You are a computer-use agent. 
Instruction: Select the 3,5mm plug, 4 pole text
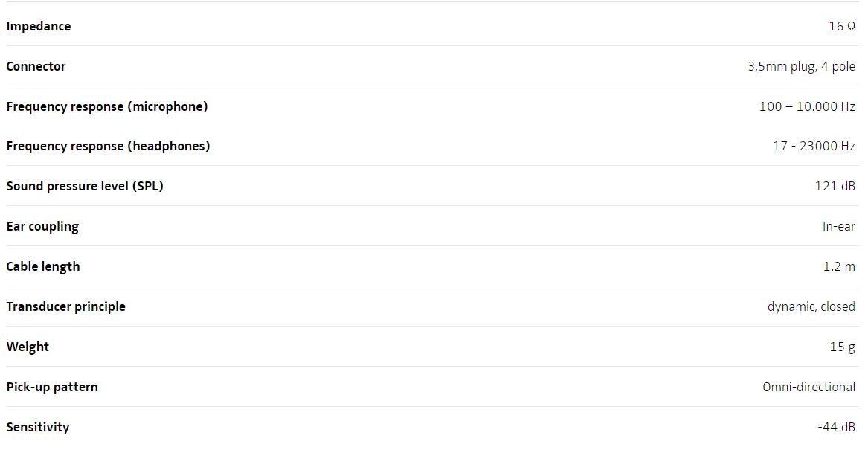tap(801, 66)
